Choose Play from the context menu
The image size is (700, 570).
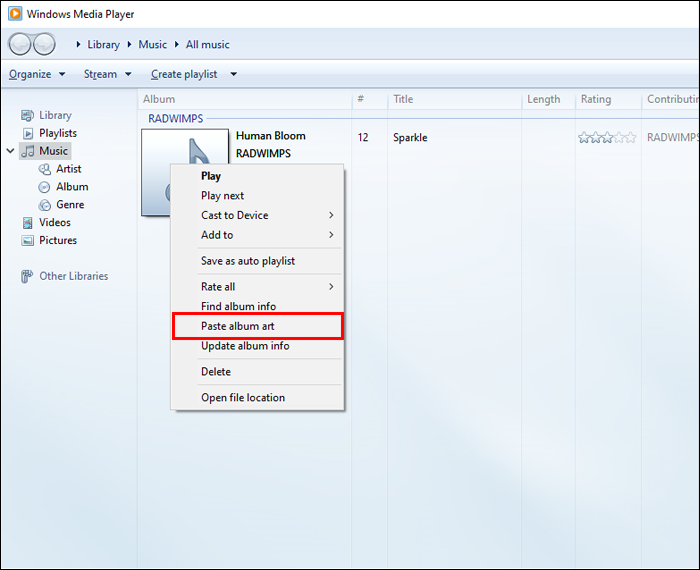click(258, 176)
